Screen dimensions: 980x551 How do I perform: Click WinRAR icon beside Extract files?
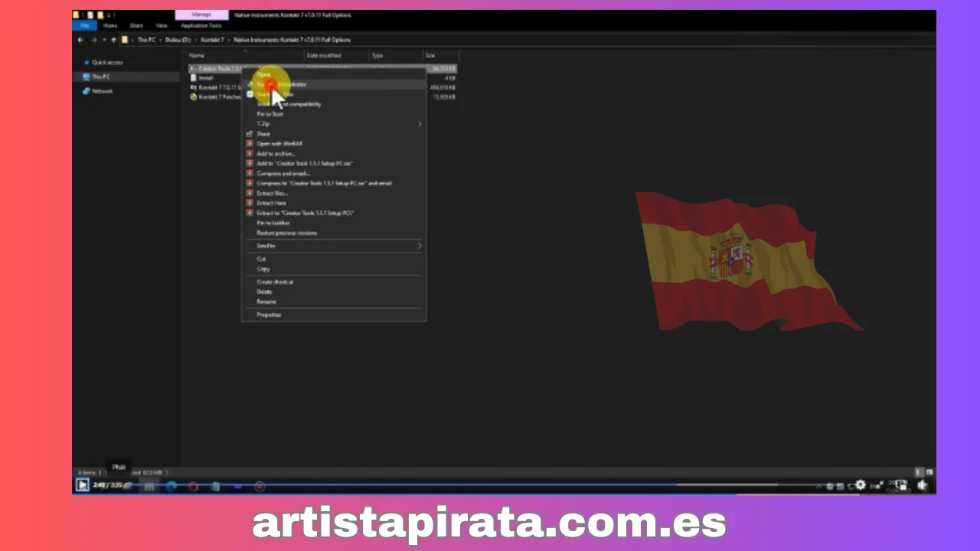click(x=250, y=193)
